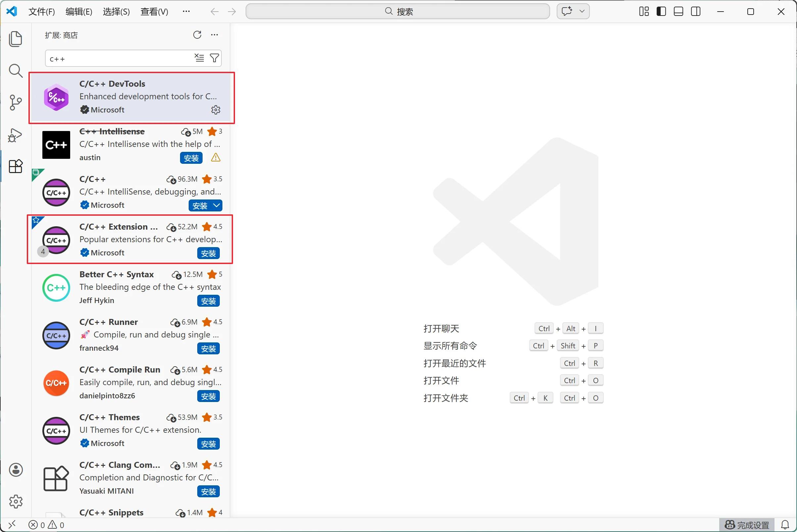Open the customize layout icon
The image size is (797, 532).
click(x=644, y=12)
